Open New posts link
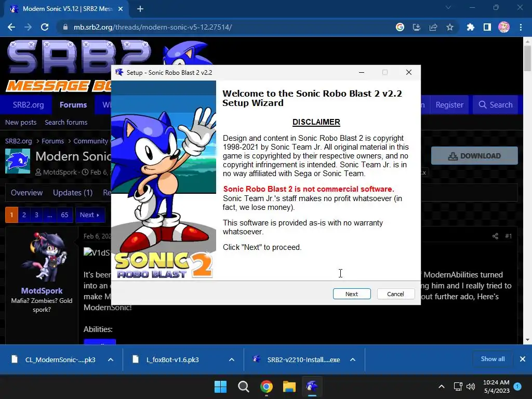 21,122
